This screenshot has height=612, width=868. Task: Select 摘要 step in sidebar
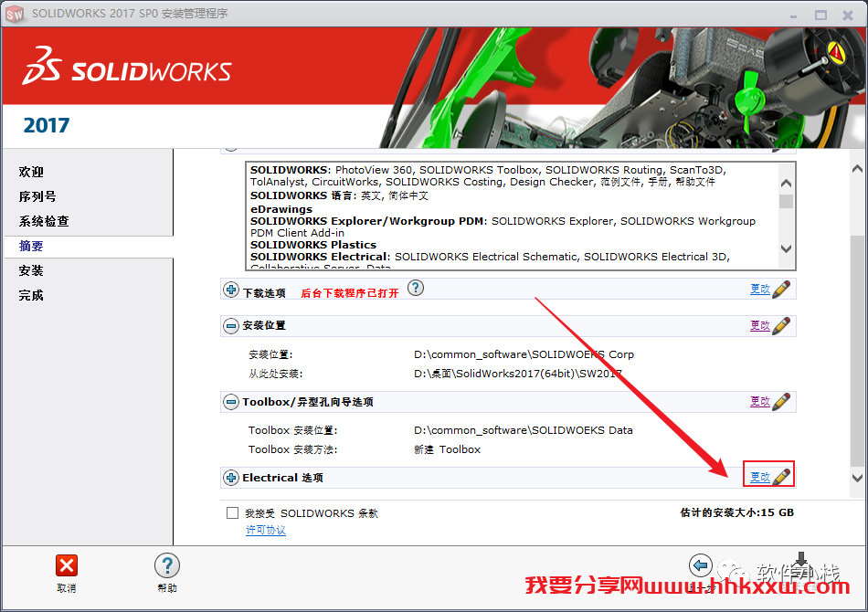point(31,247)
